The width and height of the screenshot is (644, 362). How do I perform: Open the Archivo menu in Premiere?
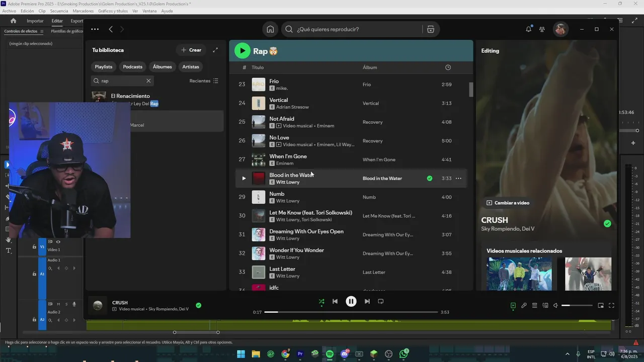point(10,11)
